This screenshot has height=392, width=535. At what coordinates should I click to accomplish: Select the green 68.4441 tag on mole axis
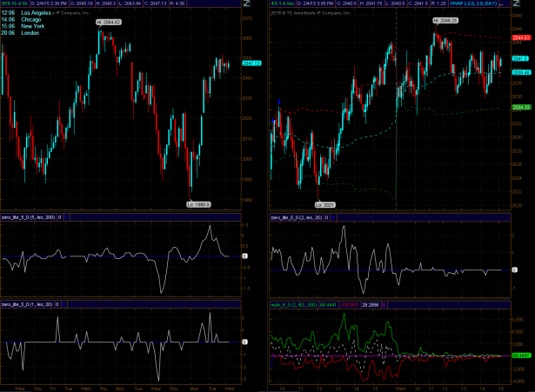(521, 355)
